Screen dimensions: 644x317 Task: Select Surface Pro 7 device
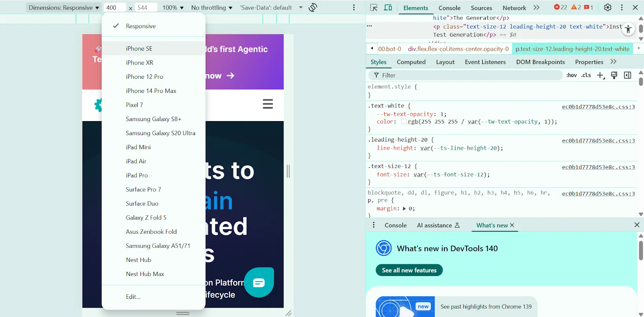click(x=154, y=189)
